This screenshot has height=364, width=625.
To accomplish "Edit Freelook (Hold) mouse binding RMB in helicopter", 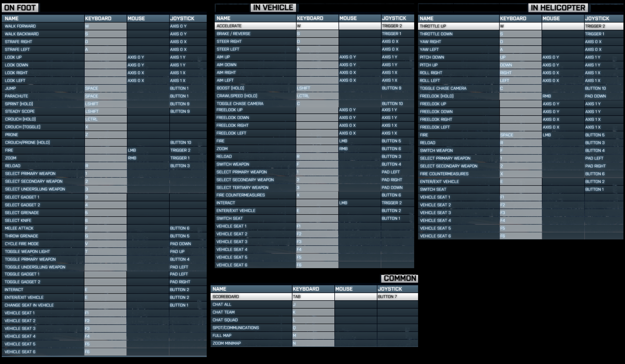I will tap(563, 96).
